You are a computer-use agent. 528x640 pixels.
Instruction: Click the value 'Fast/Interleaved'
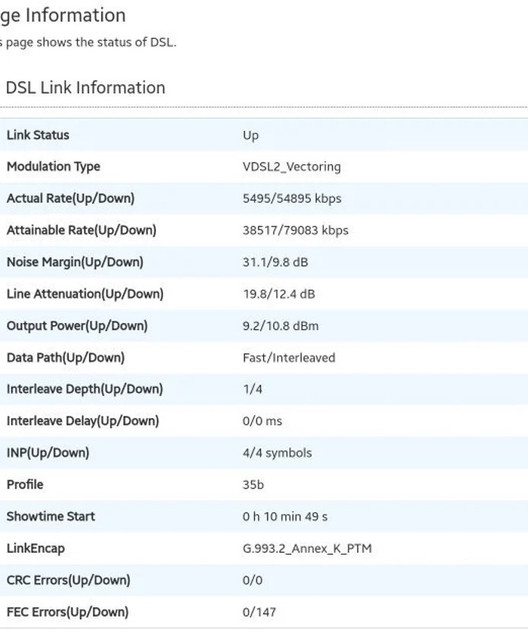[x=289, y=358]
